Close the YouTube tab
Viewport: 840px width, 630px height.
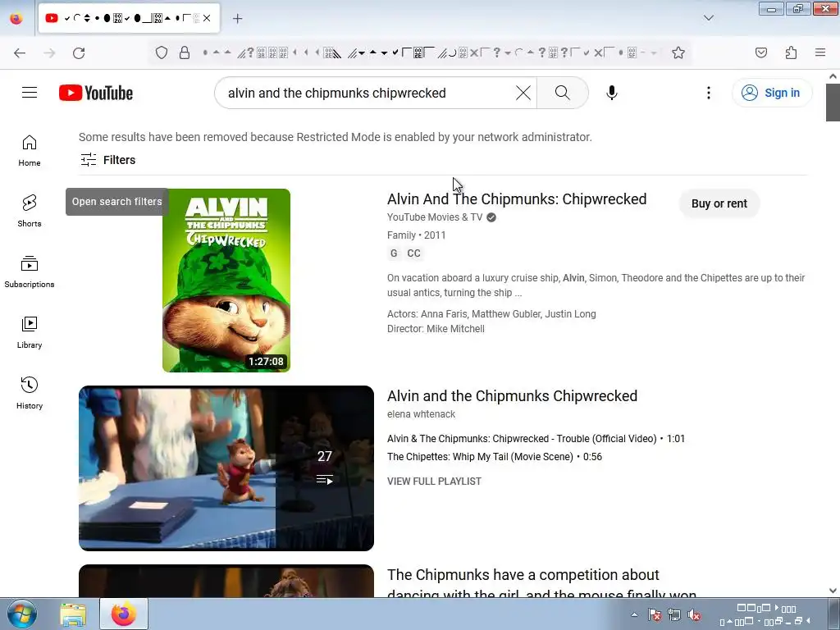point(207,18)
